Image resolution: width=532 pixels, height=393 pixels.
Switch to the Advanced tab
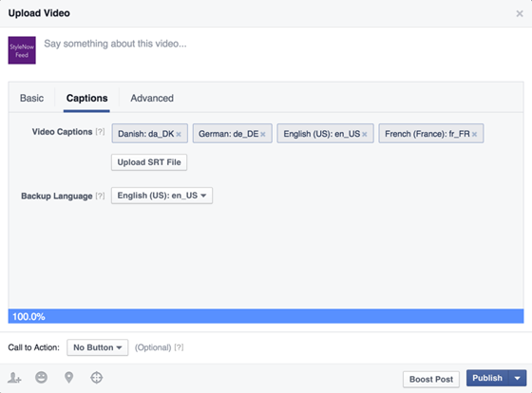(x=152, y=99)
